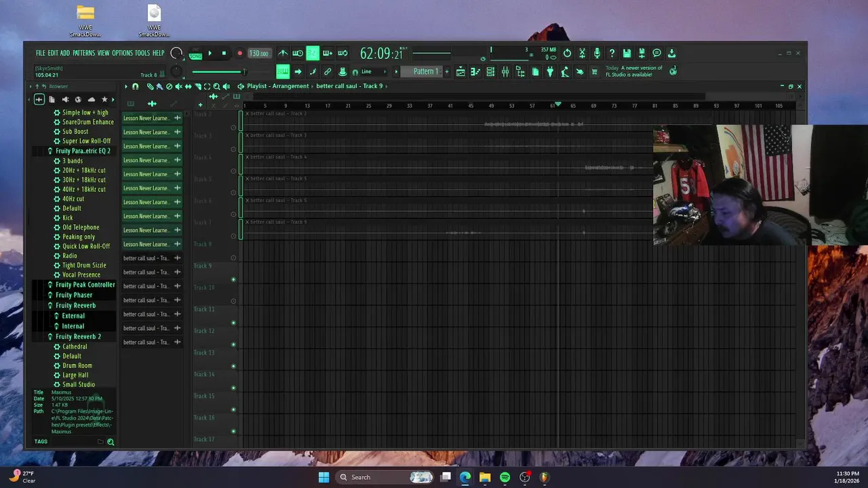Open the PATTERNS menu
The height and width of the screenshot is (488, 868).
pyautogui.click(x=83, y=53)
